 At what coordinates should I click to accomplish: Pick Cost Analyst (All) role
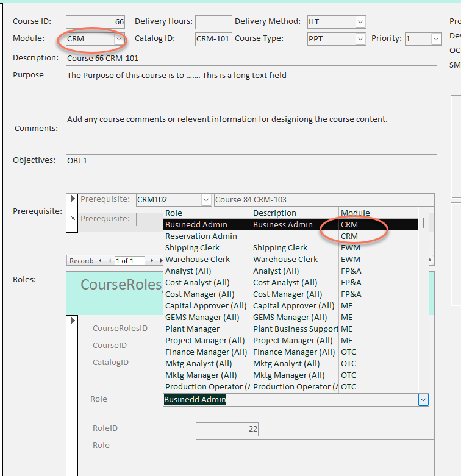pyautogui.click(x=291, y=282)
